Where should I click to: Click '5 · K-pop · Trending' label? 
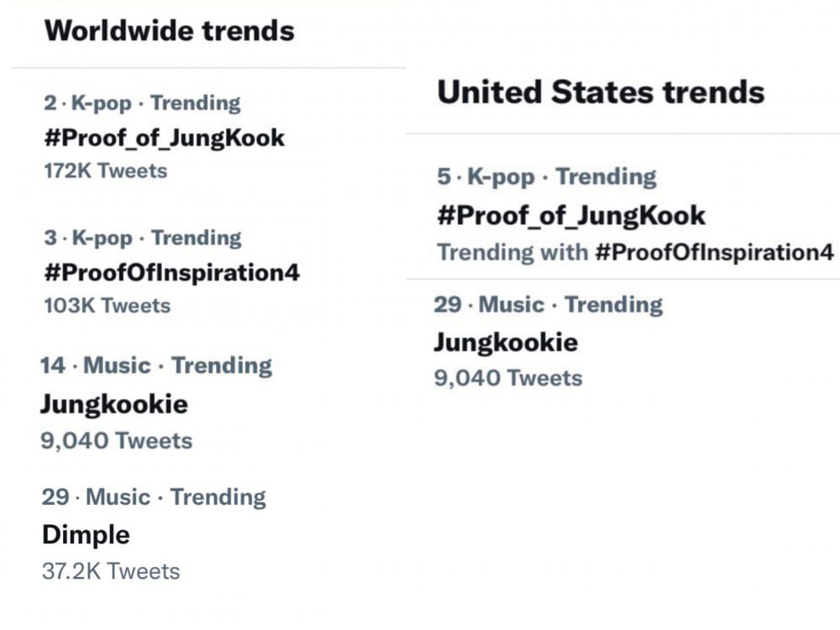tap(547, 176)
